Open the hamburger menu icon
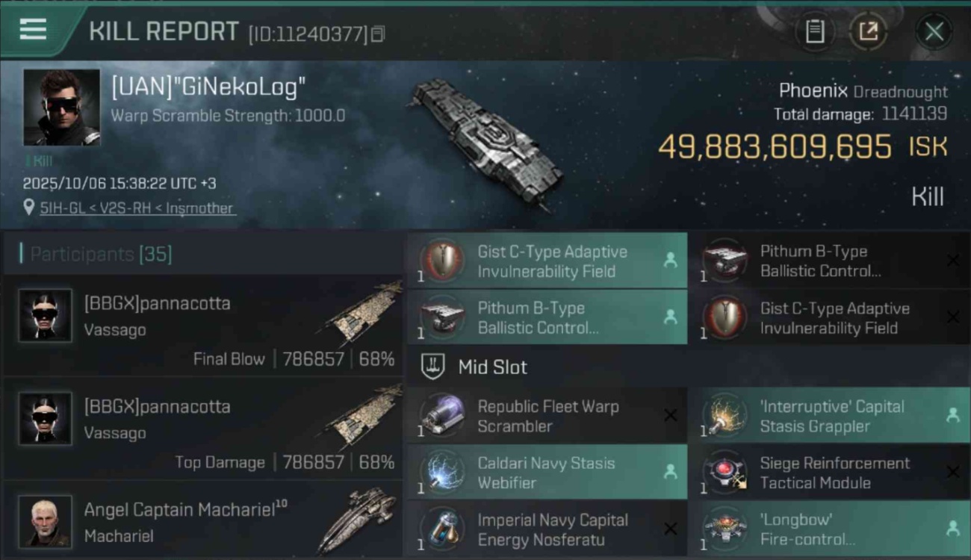Image resolution: width=971 pixels, height=560 pixels. pyautogui.click(x=33, y=30)
